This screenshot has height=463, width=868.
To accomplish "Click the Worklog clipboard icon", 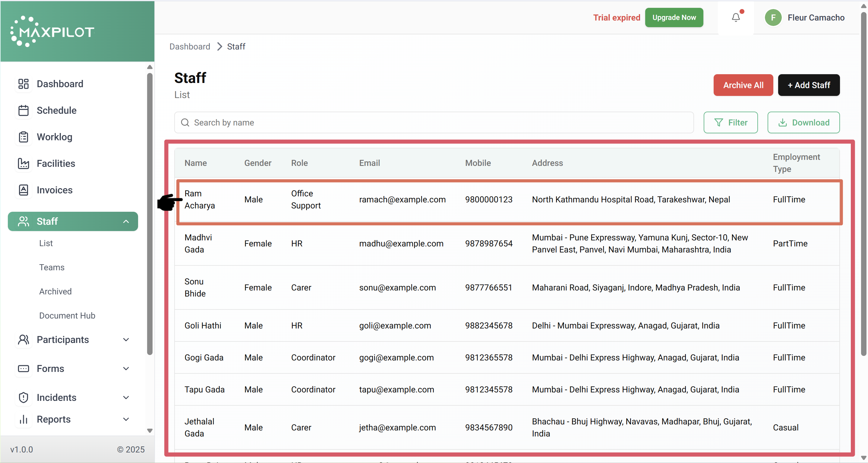I will [x=23, y=137].
